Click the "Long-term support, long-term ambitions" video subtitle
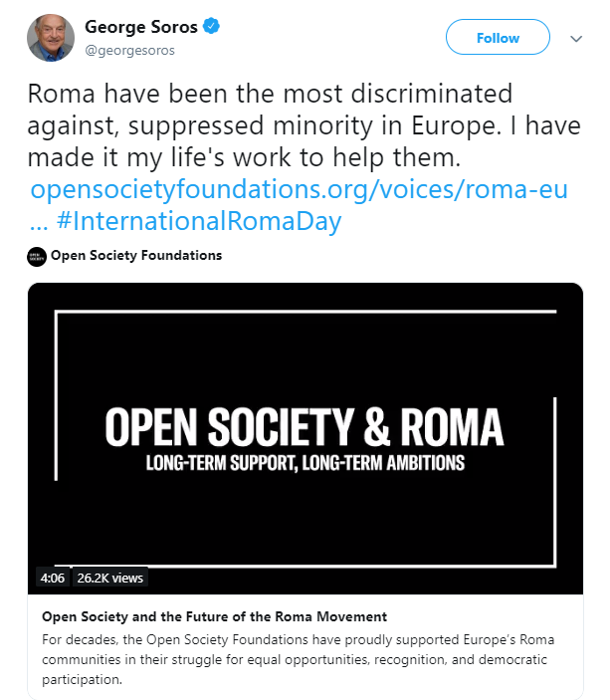610x700 pixels. [304, 463]
